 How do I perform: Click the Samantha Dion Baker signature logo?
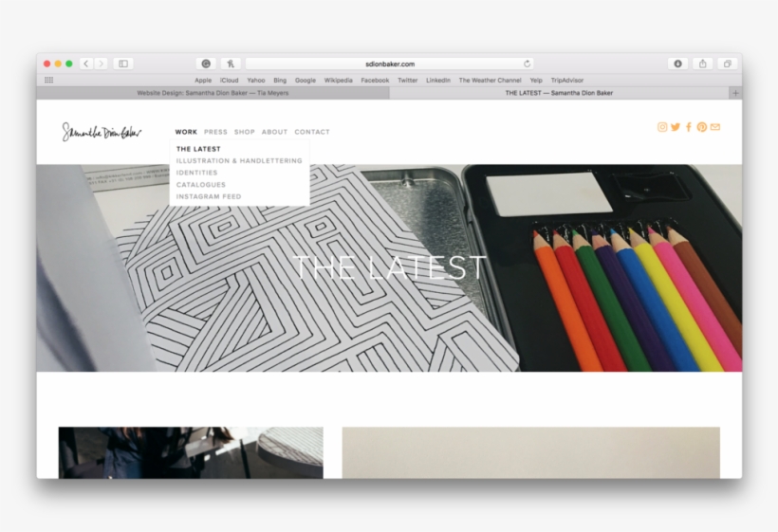pyautogui.click(x=102, y=132)
